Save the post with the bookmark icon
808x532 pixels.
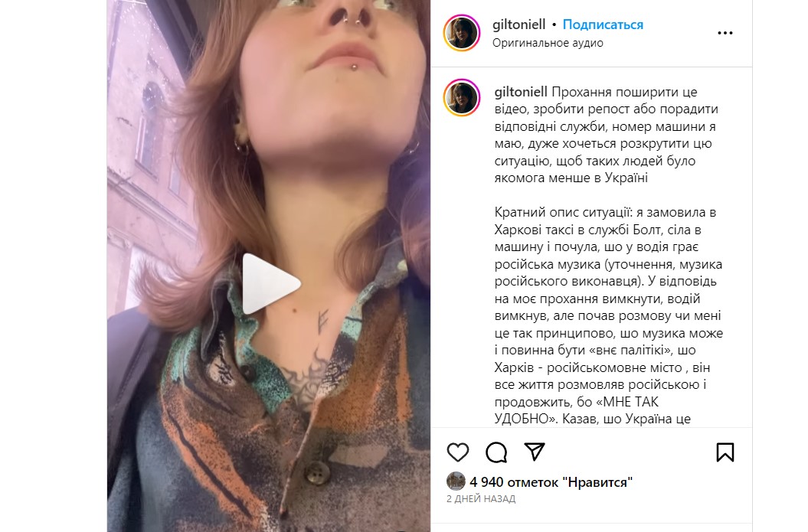click(725, 452)
